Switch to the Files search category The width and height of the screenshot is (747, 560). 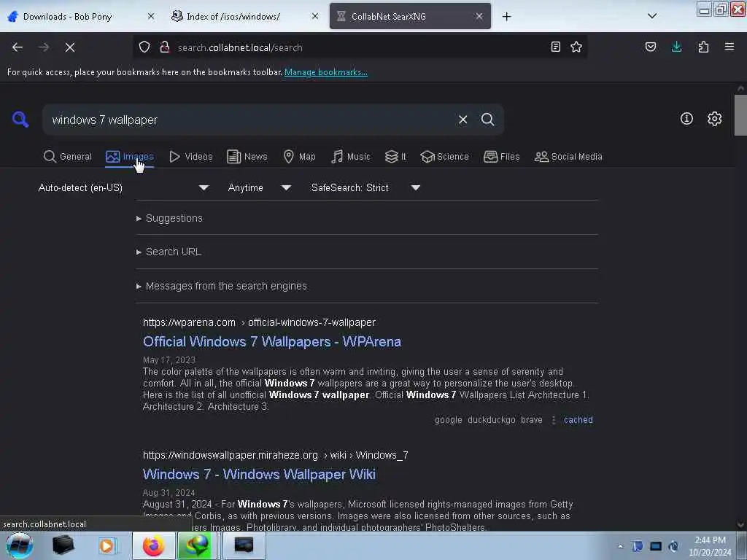click(501, 157)
